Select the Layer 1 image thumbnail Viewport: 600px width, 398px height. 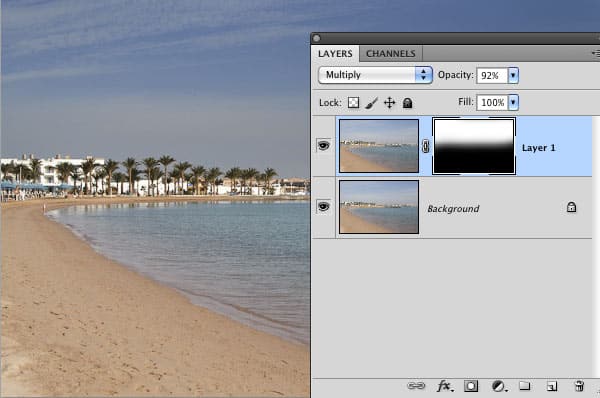[x=379, y=146]
